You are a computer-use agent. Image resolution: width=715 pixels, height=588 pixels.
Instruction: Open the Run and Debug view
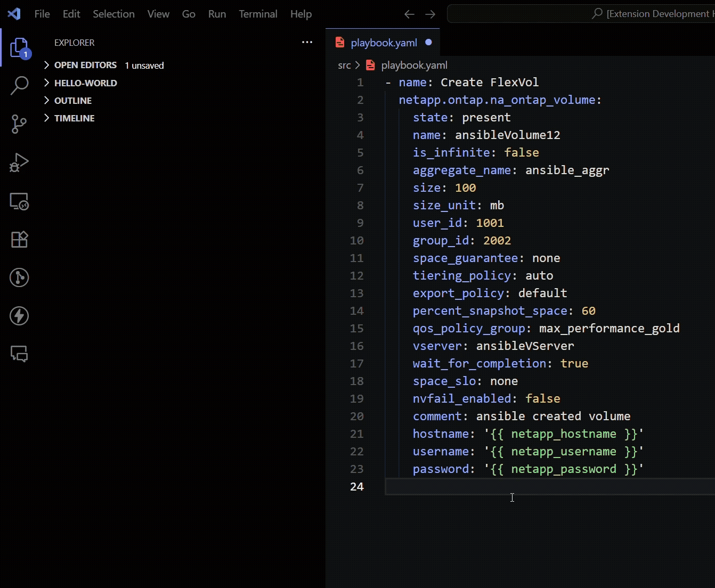click(x=19, y=163)
